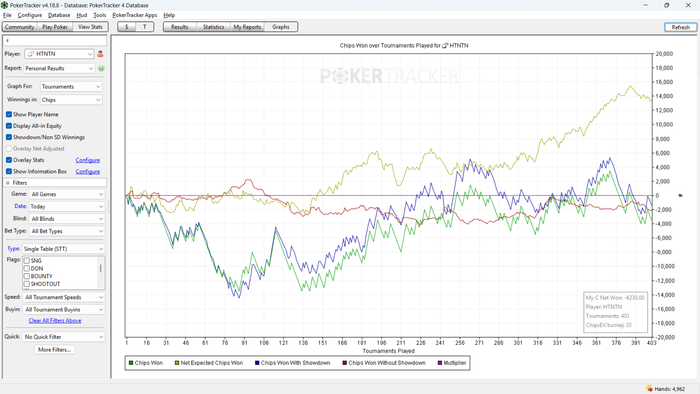Click the More Filters... button

tap(54, 349)
